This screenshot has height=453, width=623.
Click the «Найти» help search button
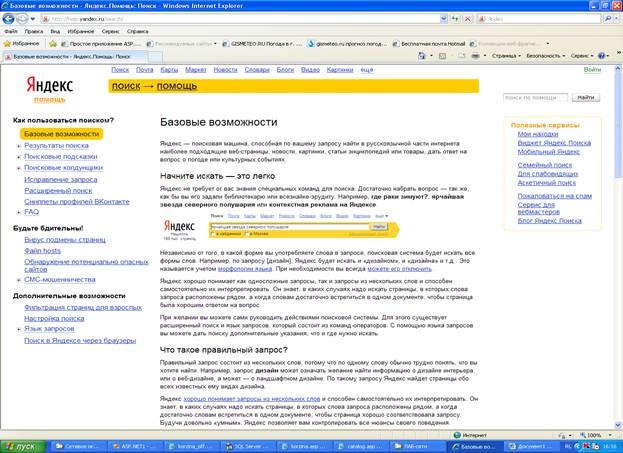[x=586, y=97]
